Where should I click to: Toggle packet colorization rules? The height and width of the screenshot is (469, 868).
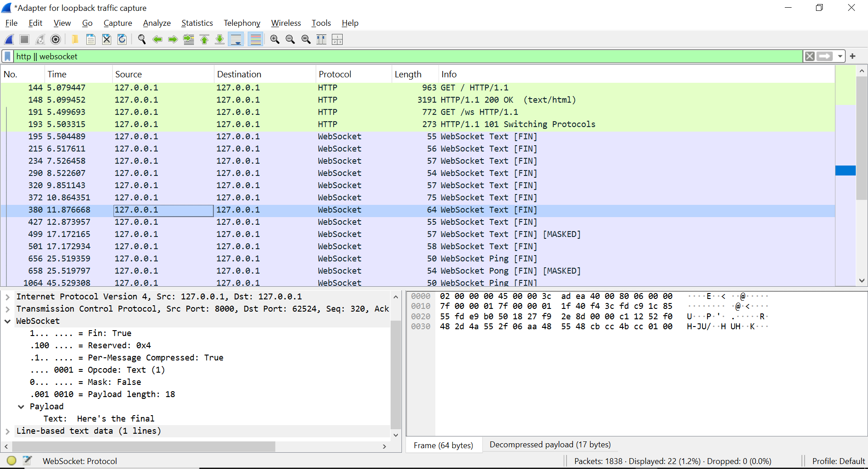pos(255,40)
